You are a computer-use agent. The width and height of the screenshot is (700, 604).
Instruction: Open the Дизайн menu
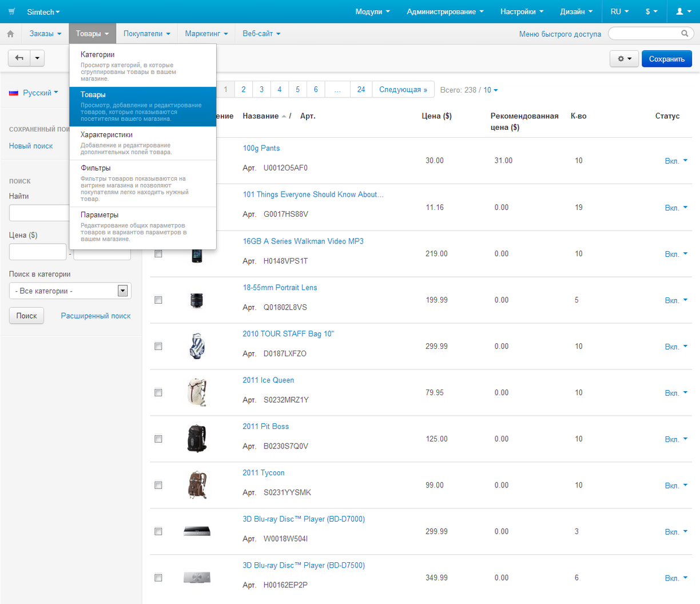pyautogui.click(x=576, y=11)
